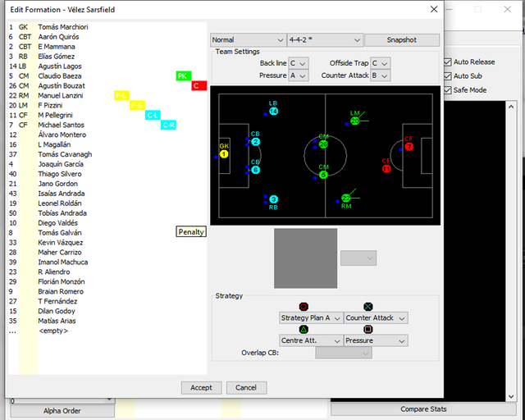Open the Normal formation mode dropdown
The image size is (525, 420).
[248, 40]
